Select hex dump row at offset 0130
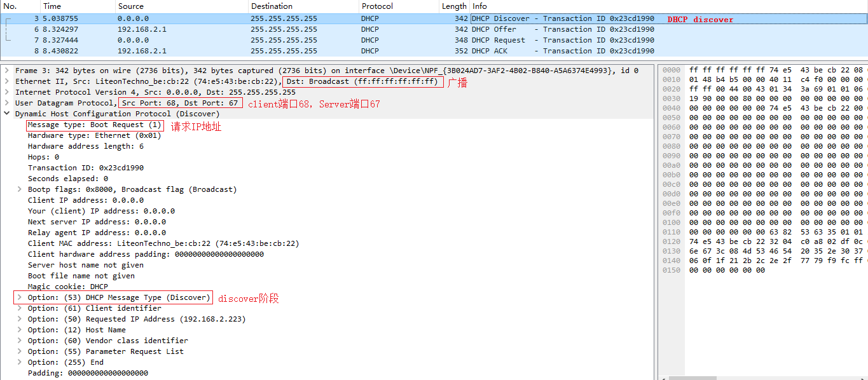 click(763, 251)
